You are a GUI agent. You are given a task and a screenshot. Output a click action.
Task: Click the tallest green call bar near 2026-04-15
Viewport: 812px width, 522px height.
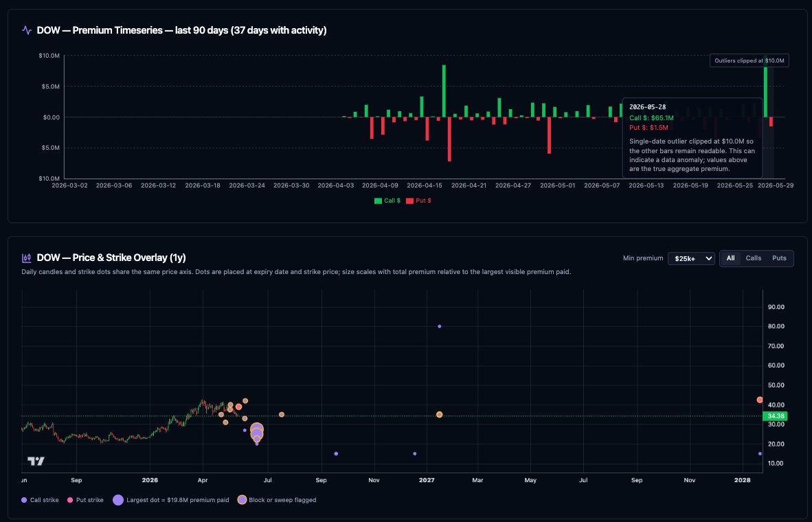click(x=444, y=91)
